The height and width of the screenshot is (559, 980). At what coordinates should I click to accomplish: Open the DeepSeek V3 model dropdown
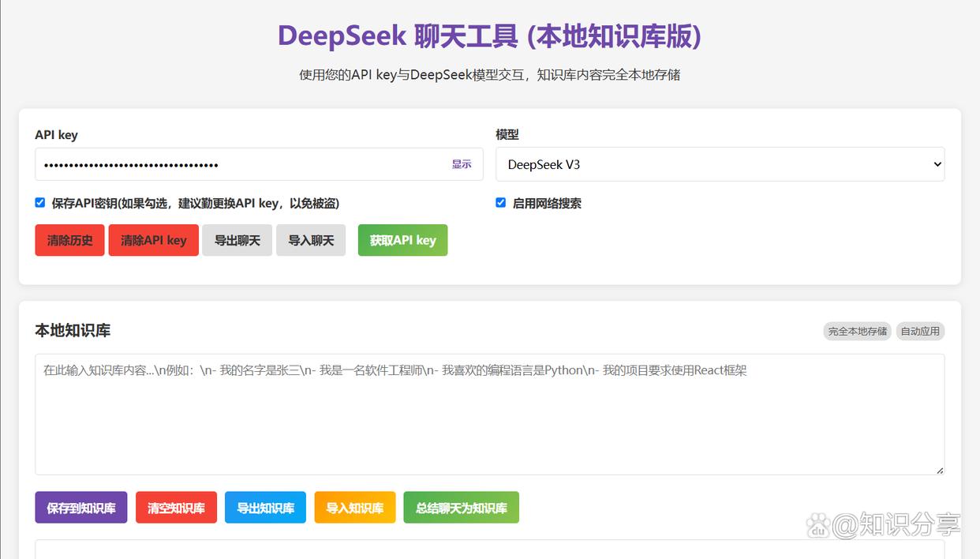[x=720, y=164]
